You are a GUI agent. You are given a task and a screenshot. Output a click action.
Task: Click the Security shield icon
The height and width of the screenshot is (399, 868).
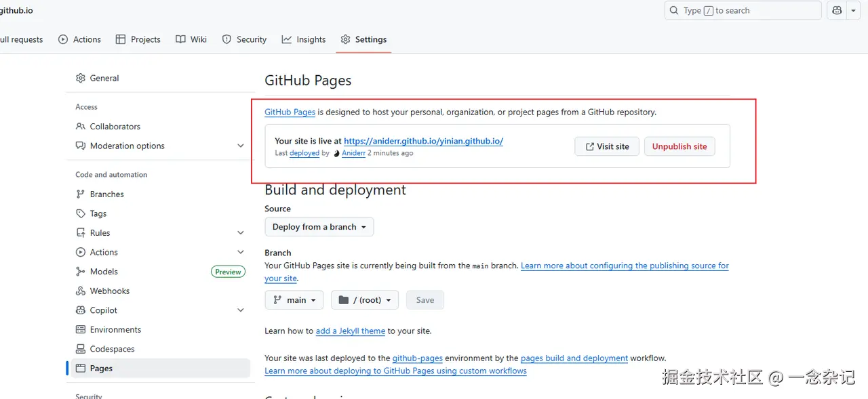(226, 39)
